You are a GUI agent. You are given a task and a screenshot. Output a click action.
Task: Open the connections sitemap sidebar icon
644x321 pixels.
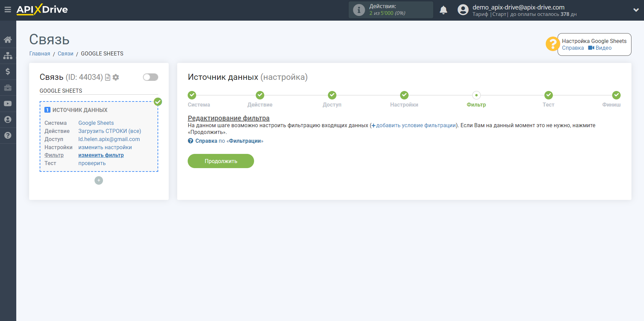tap(8, 55)
